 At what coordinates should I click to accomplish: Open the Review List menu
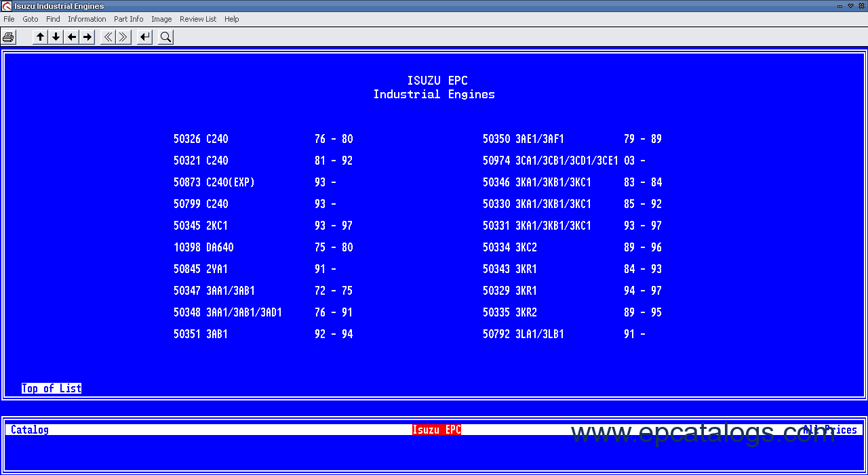coord(198,19)
